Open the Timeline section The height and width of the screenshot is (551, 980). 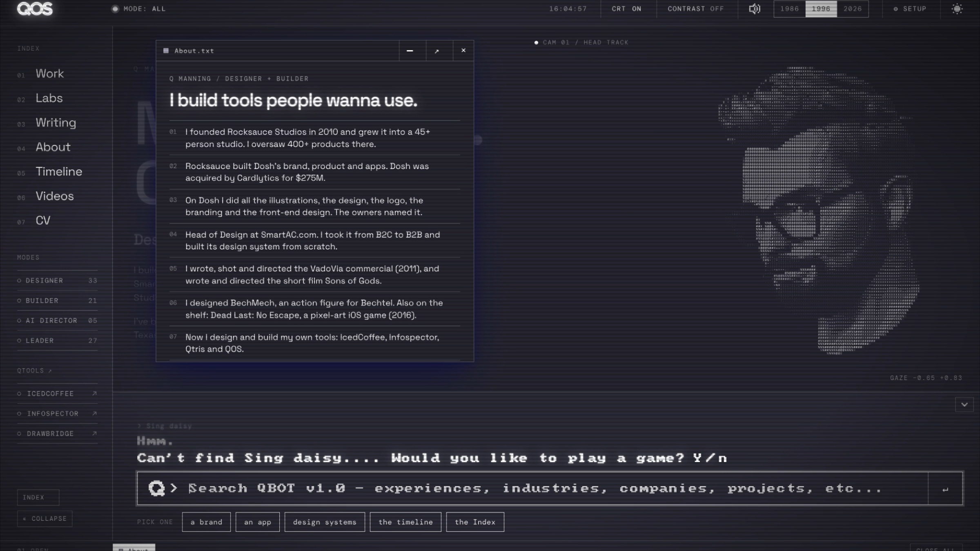pyautogui.click(x=59, y=171)
